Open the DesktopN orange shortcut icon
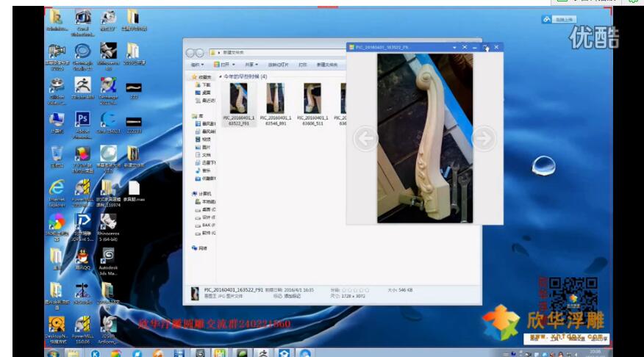Screen dimensions: 644x357 (x=57, y=330)
